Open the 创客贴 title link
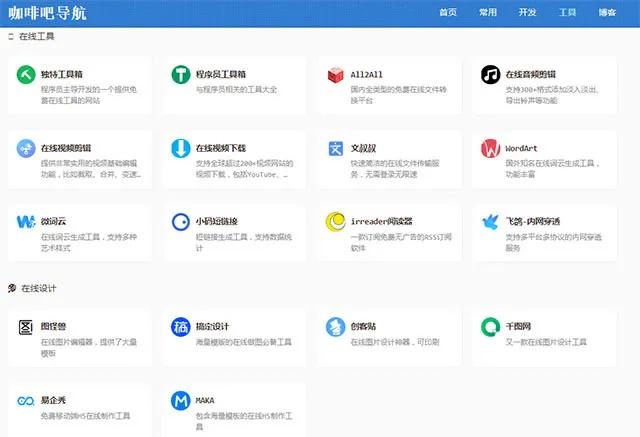640x437 pixels. [363, 326]
